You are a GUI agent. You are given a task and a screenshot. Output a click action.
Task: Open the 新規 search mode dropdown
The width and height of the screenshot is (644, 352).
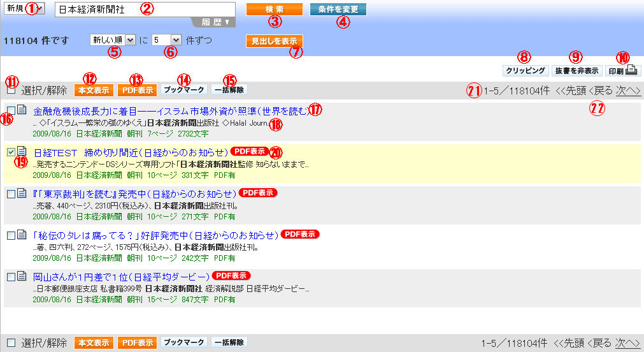coord(24,8)
